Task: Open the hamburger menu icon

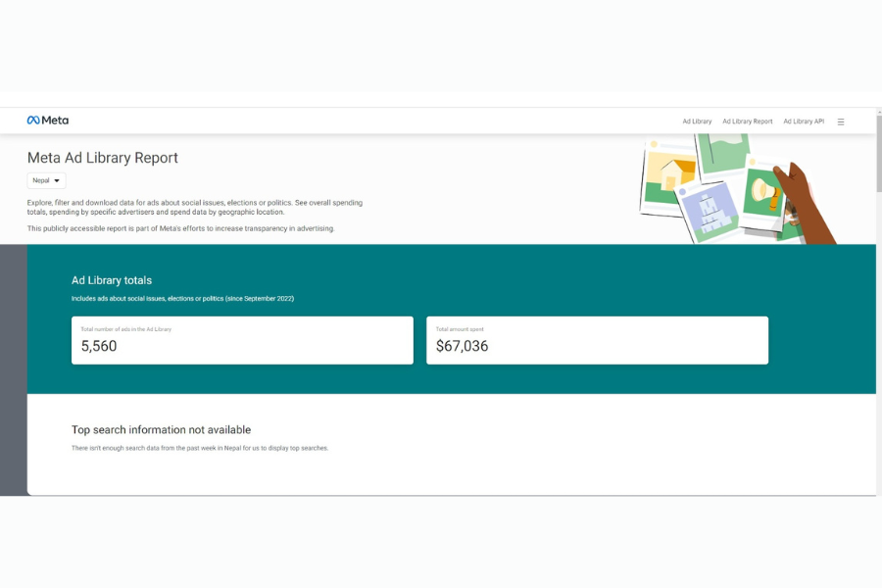Action: coord(841,122)
